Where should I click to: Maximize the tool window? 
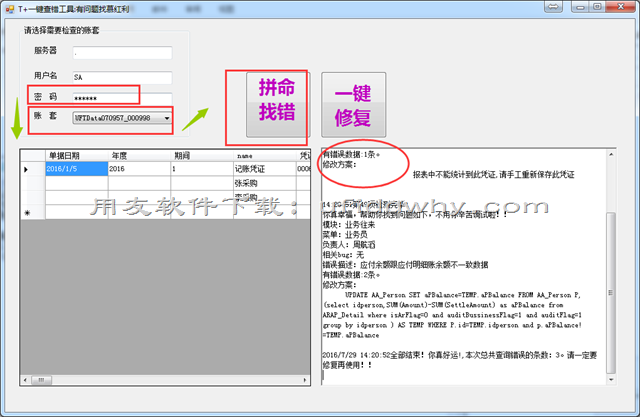(x=596, y=6)
